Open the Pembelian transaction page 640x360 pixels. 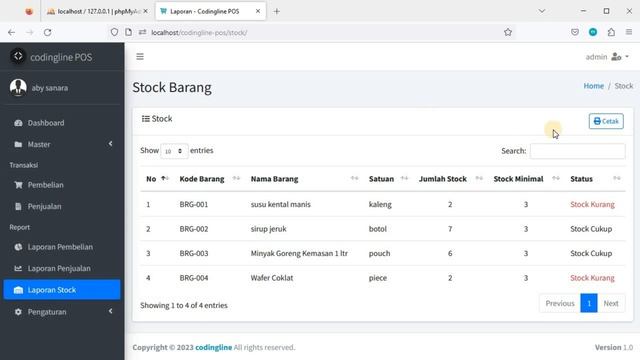(x=62, y=185)
